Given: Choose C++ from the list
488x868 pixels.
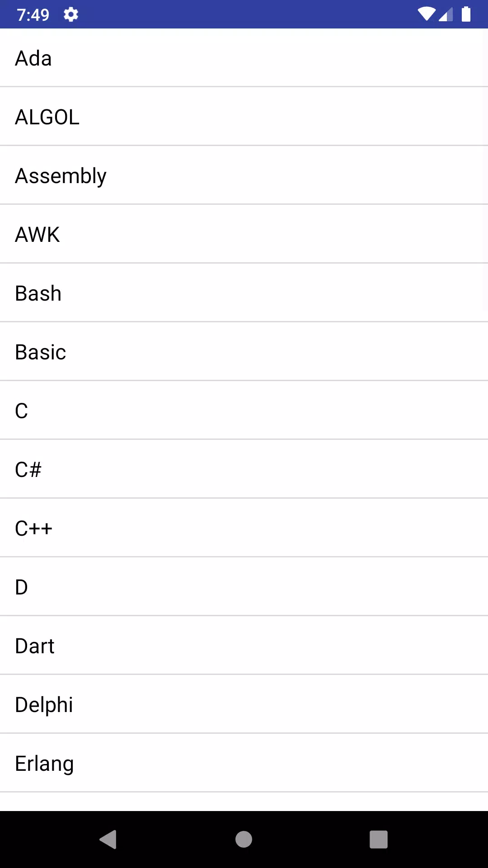Looking at the screenshot, I should pos(244,528).
